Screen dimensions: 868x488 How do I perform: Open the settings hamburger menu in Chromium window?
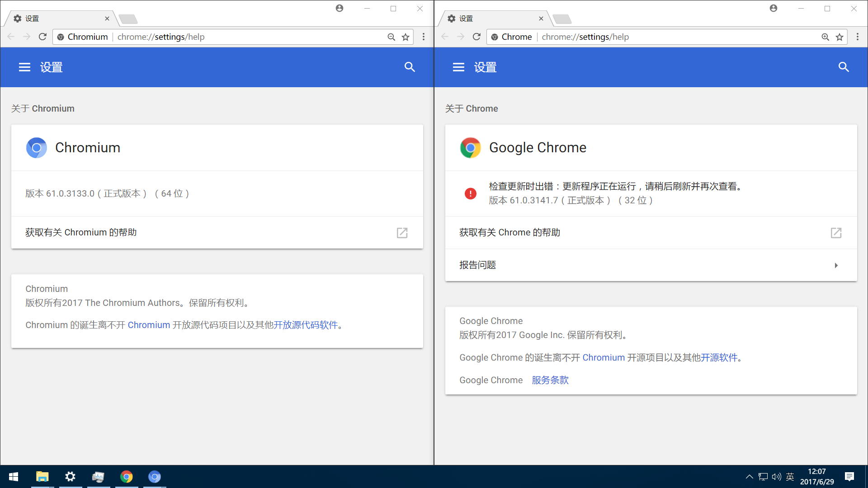click(x=24, y=67)
